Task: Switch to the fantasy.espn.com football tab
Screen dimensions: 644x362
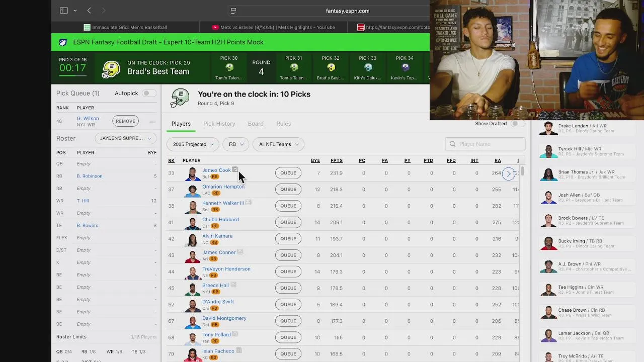Action: [393, 27]
